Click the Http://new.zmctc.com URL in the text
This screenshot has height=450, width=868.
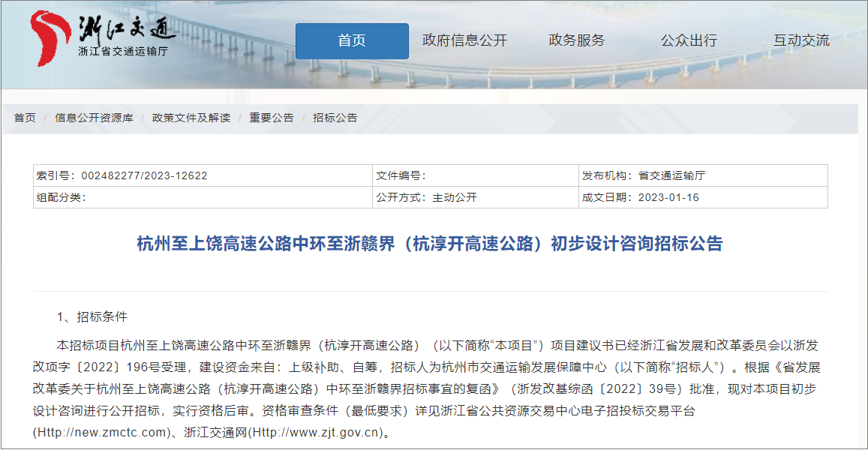point(98,433)
